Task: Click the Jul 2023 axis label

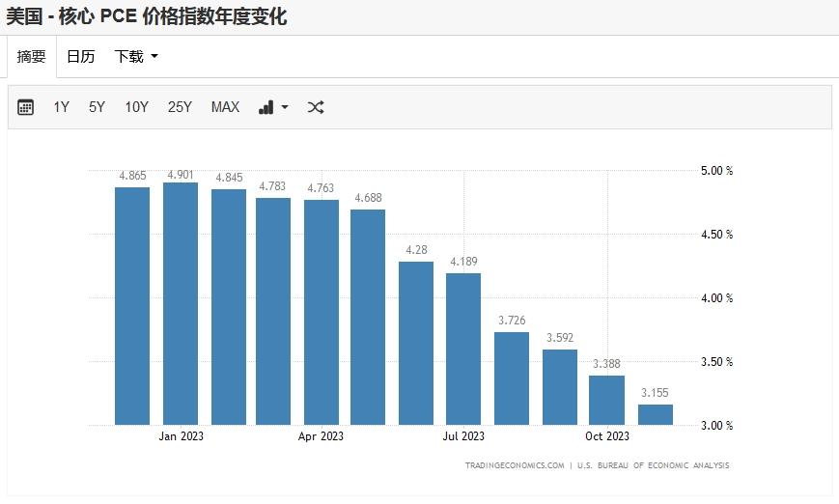Action: pos(463,436)
